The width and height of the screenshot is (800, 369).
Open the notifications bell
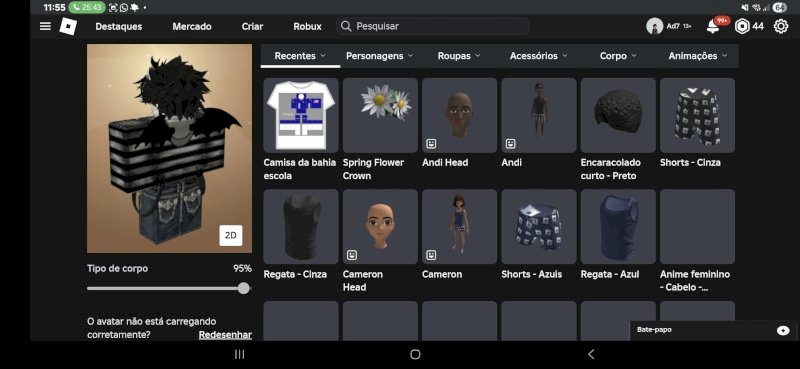(713, 27)
